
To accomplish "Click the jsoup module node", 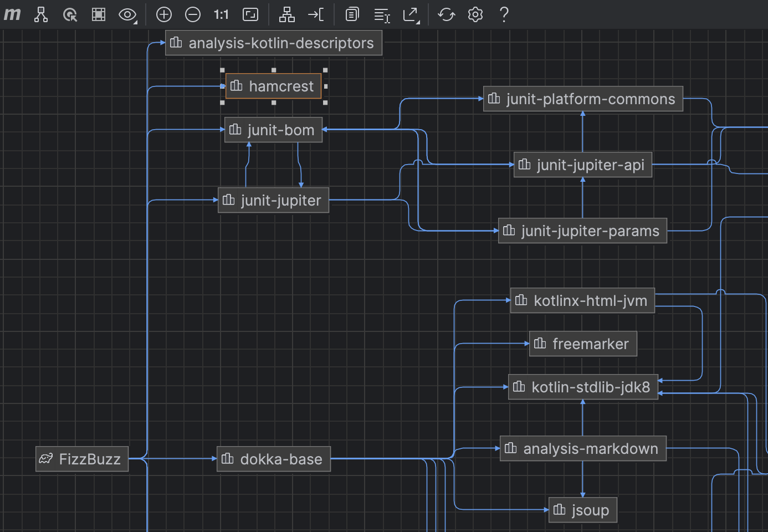I will [x=582, y=510].
